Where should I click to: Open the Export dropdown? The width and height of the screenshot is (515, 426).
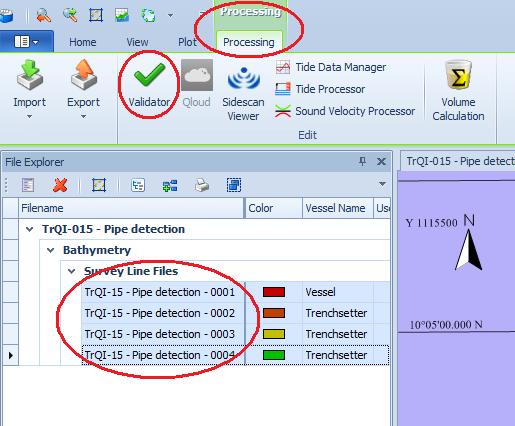click(x=83, y=89)
